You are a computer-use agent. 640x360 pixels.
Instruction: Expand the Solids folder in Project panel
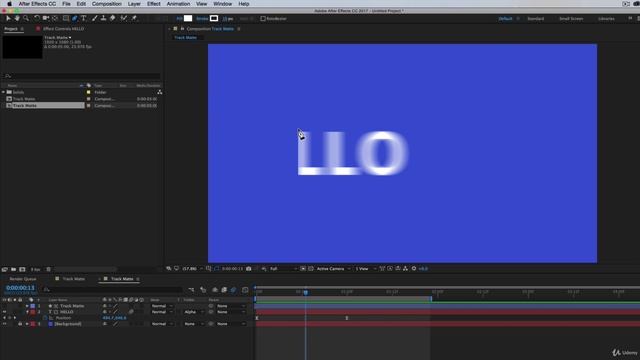(x=3, y=92)
